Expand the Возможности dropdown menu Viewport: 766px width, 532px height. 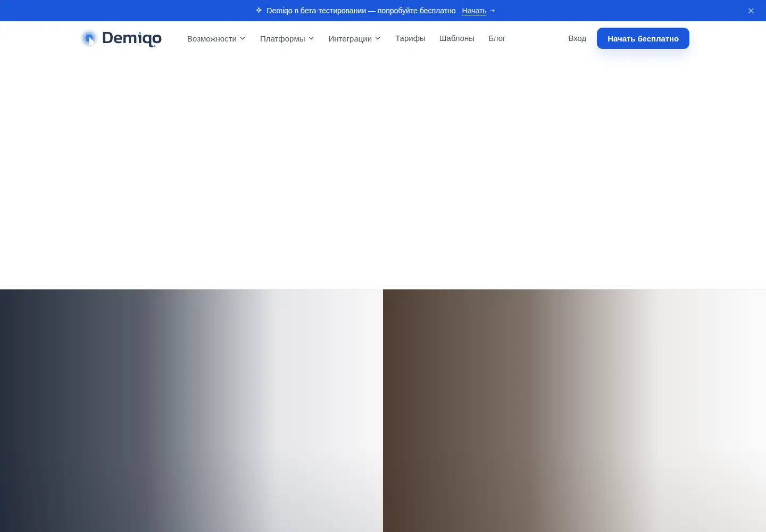coord(216,38)
